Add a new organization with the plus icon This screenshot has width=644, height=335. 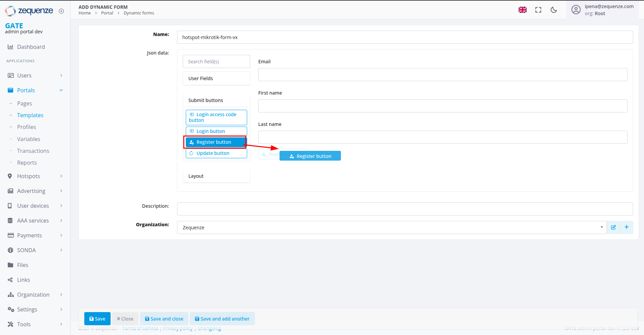pos(626,227)
